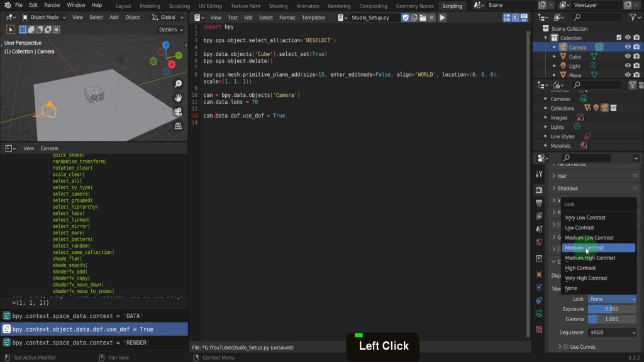644x362 pixels.
Task: Select the Cube object in the outliner
Action: 575,57
